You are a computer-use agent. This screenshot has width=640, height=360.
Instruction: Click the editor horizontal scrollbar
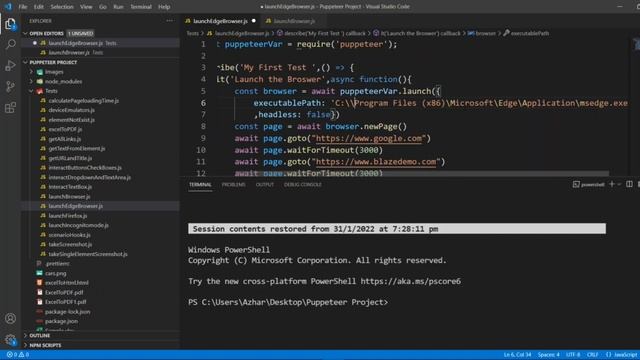(x=414, y=173)
